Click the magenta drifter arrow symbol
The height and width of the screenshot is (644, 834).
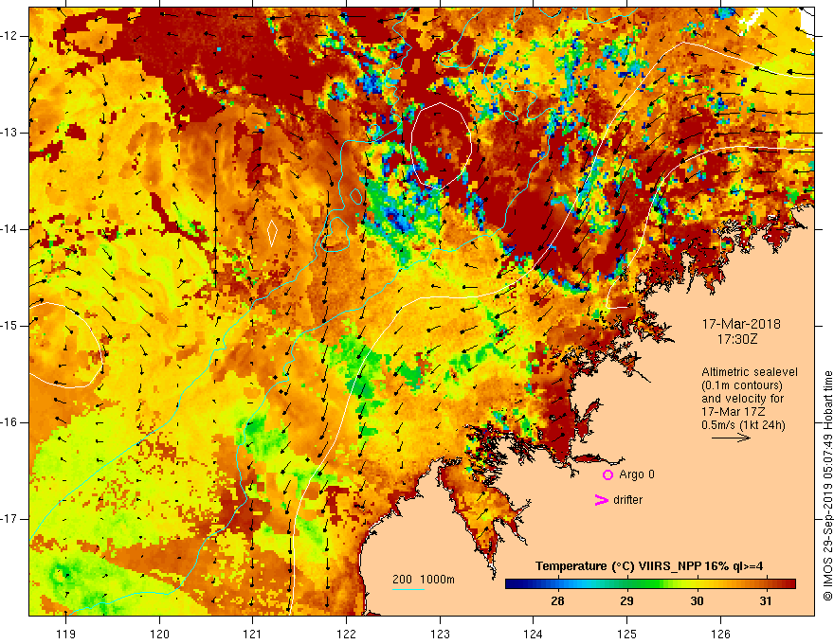tap(601, 500)
